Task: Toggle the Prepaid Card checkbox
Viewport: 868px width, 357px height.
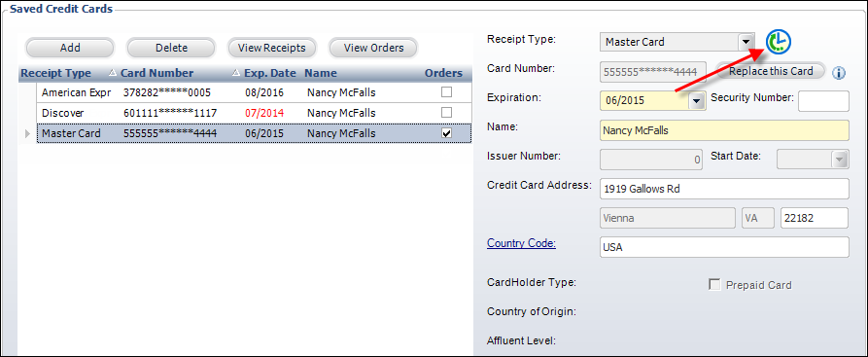Action: (x=714, y=285)
